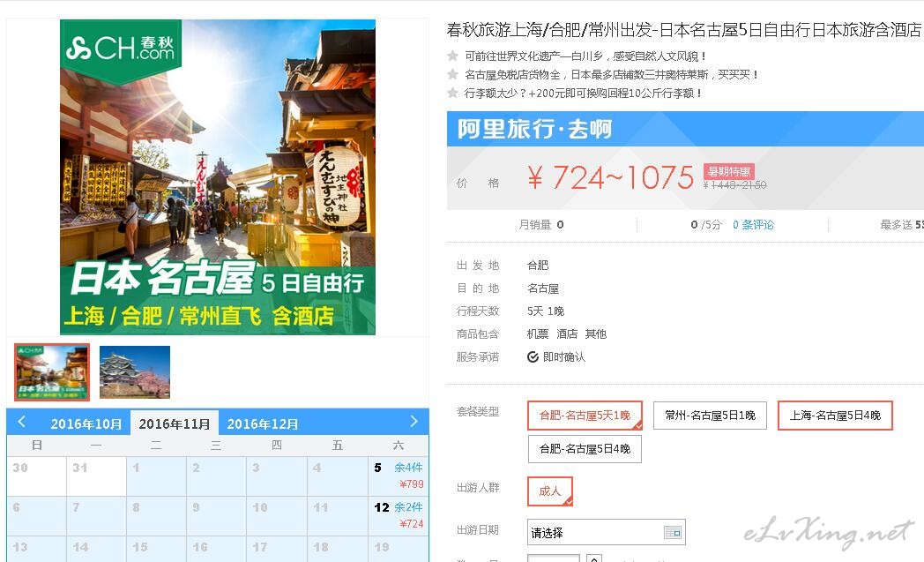Click the 5天 1晚 duration value
The height and width of the screenshot is (562, 924).
pos(546,311)
